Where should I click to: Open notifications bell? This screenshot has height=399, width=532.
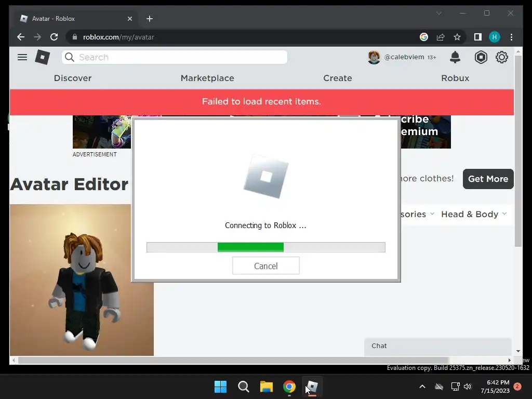point(455,57)
